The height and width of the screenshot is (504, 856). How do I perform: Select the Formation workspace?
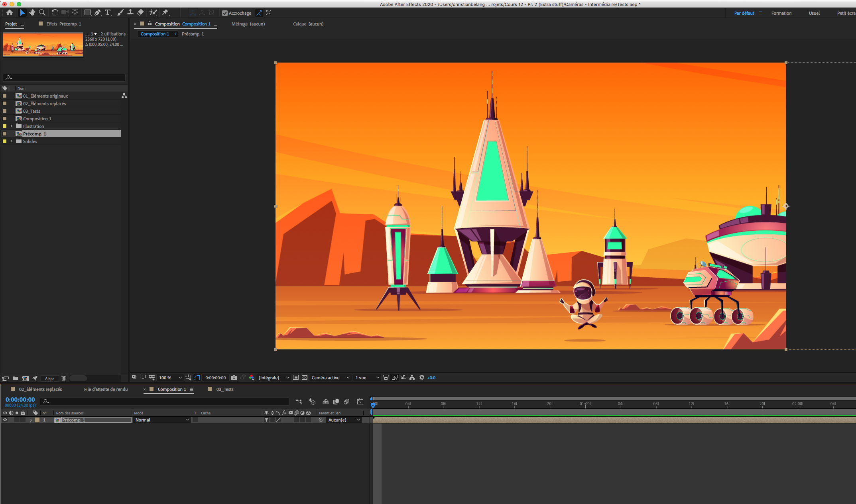(781, 13)
